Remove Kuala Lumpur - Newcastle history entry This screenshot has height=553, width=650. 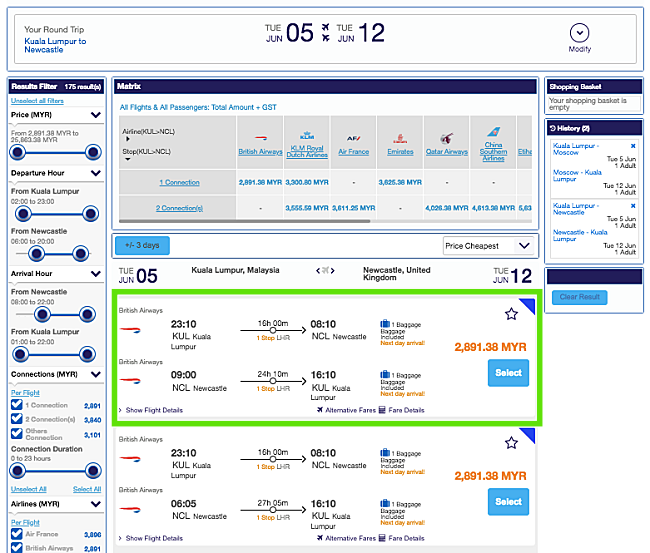633,206
